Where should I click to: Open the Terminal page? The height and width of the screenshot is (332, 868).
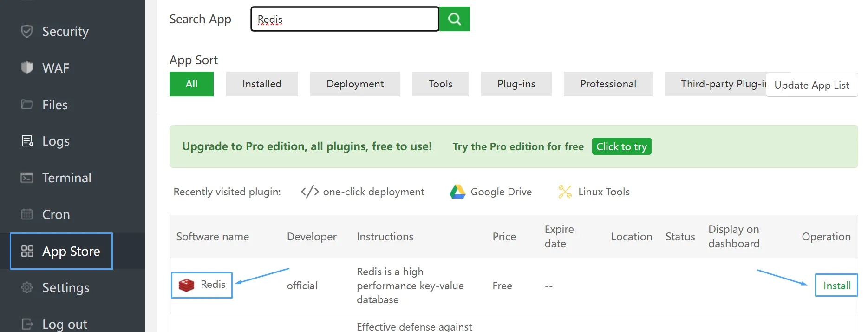(67, 178)
